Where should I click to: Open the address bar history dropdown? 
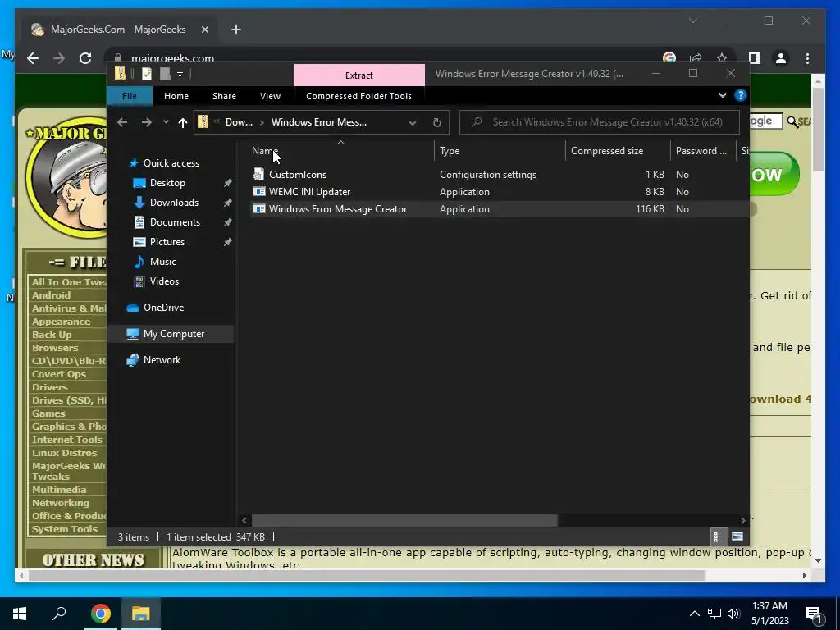tap(412, 123)
